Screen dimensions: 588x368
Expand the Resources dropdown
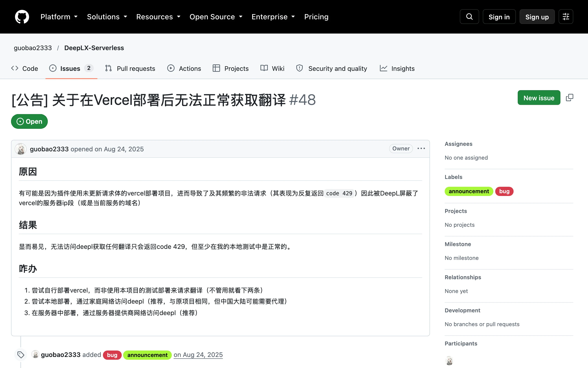point(158,17)
